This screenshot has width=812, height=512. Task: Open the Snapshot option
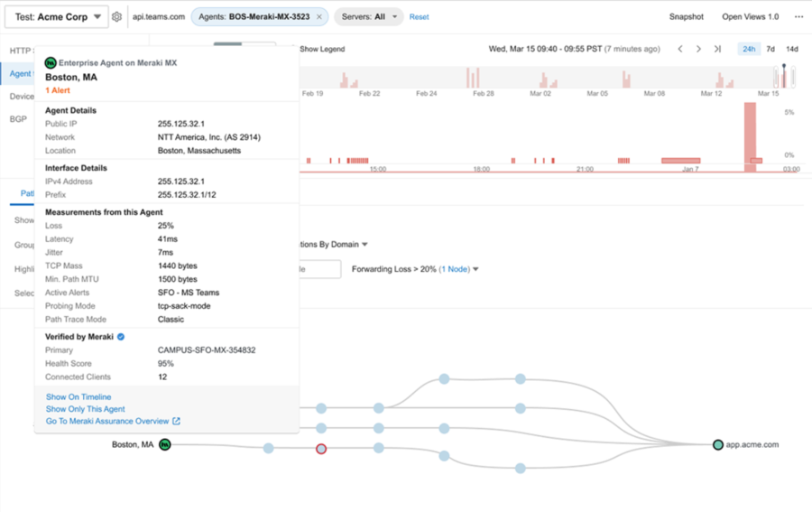687,16
